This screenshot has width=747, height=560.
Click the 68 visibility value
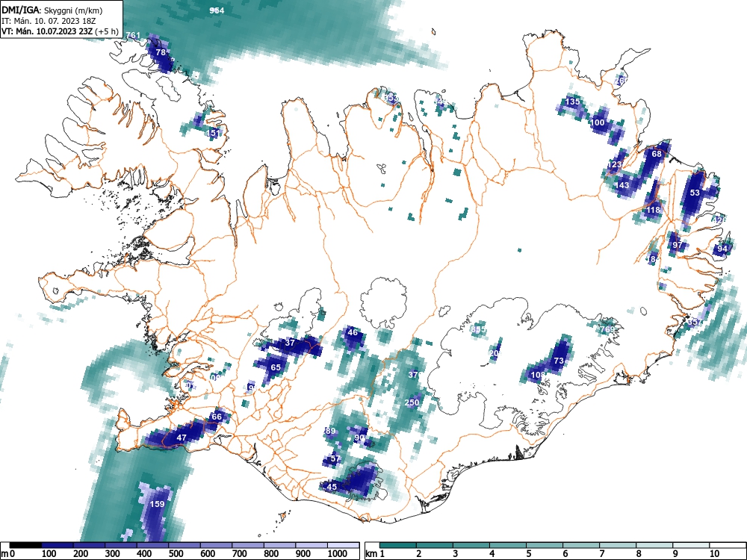pos(657,154)
